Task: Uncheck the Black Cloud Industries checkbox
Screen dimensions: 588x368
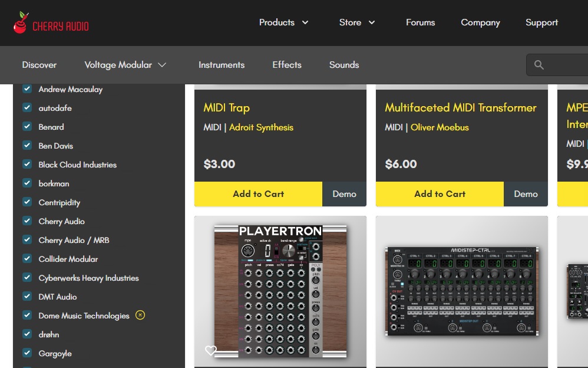Action: 27,164
